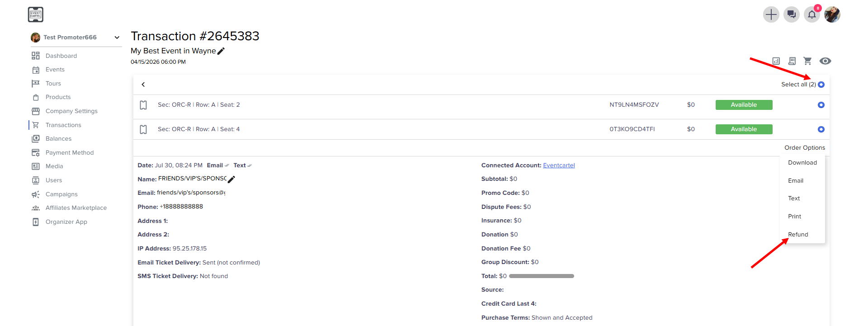Click the Affiliates Marketplace people icon
The width and height of the screenshot is (868, 326).
point(36,208)
